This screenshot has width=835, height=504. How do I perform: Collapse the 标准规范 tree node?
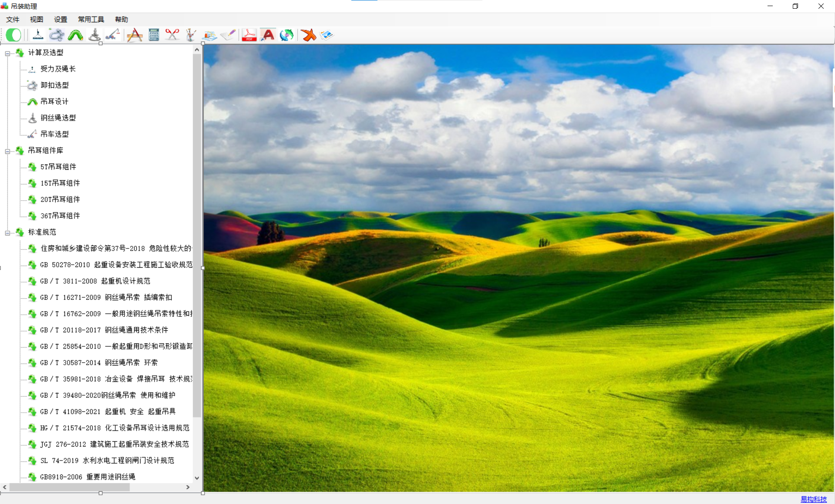(7, 233)
